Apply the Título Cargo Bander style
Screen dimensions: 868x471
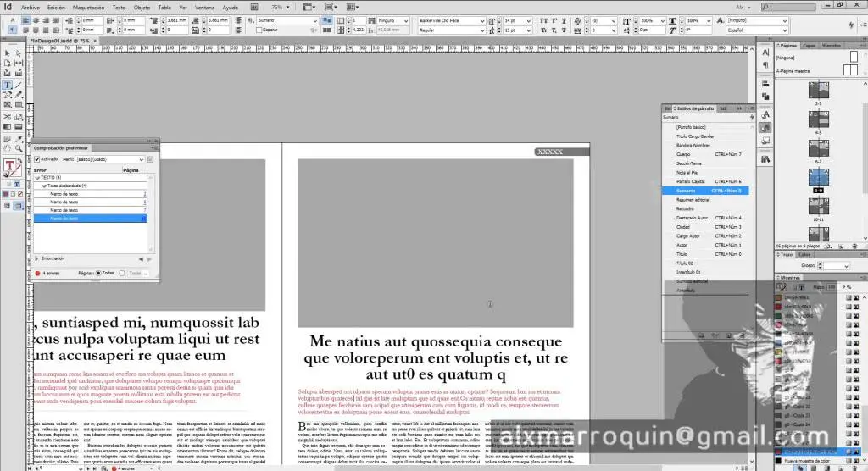pyautogui.click(x=706, y=136)
